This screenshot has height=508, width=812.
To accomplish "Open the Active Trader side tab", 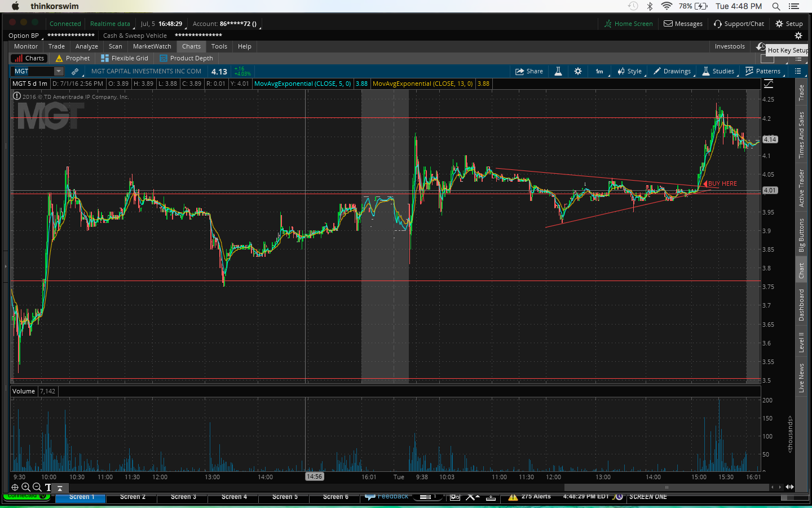I will 801,188.
